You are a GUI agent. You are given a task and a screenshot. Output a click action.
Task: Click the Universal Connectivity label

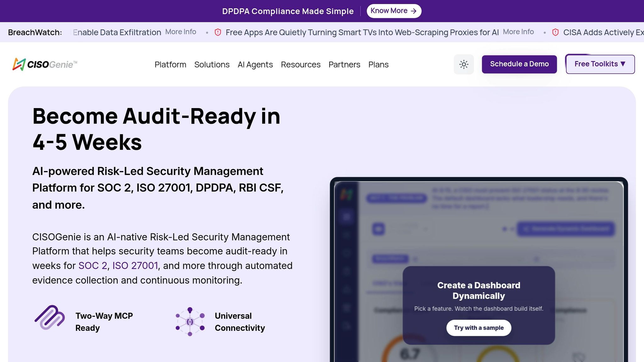tap(240, 322)
